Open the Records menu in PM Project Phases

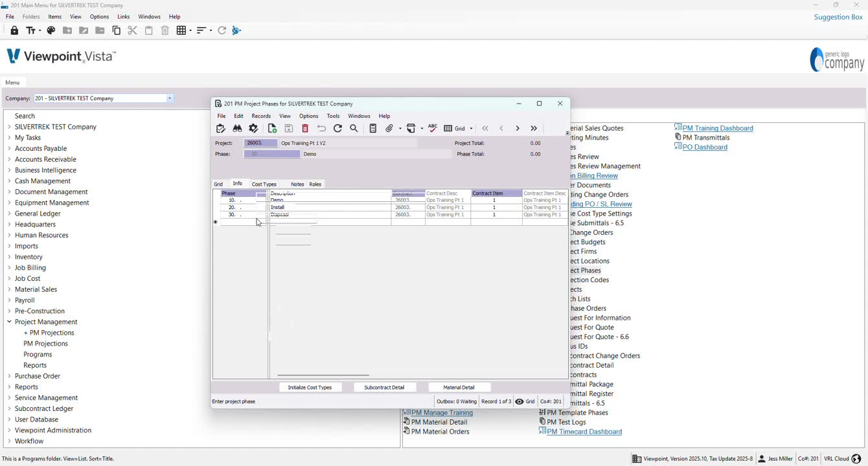(x=261, y=116)
